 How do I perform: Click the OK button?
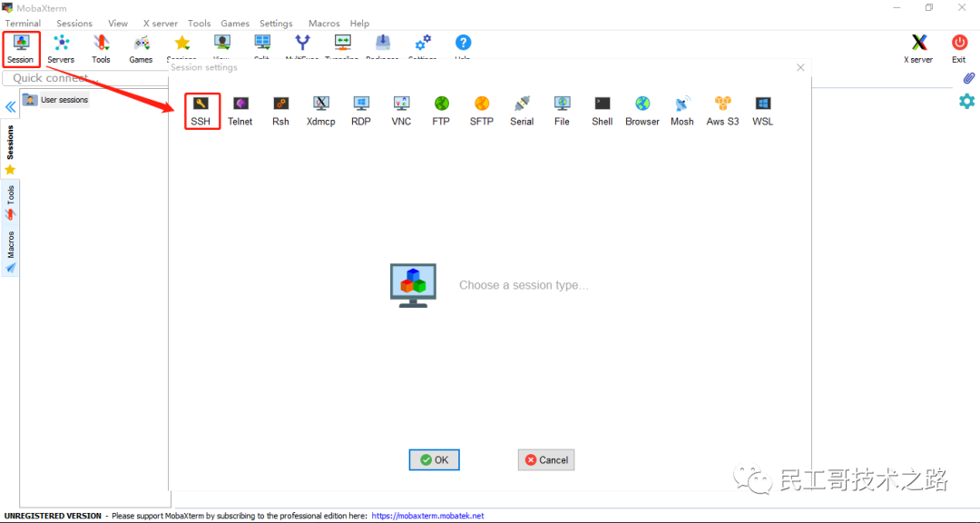[435, 459]
